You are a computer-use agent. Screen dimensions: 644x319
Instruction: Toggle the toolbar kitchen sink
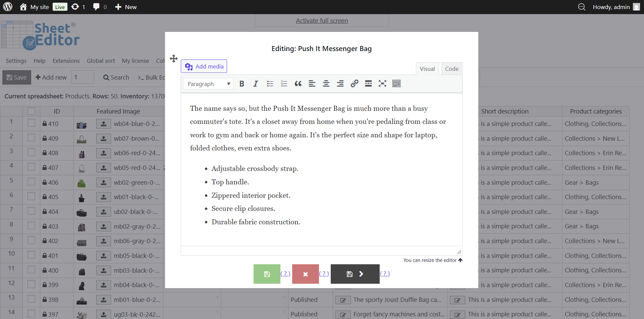(x=396, y=84)
